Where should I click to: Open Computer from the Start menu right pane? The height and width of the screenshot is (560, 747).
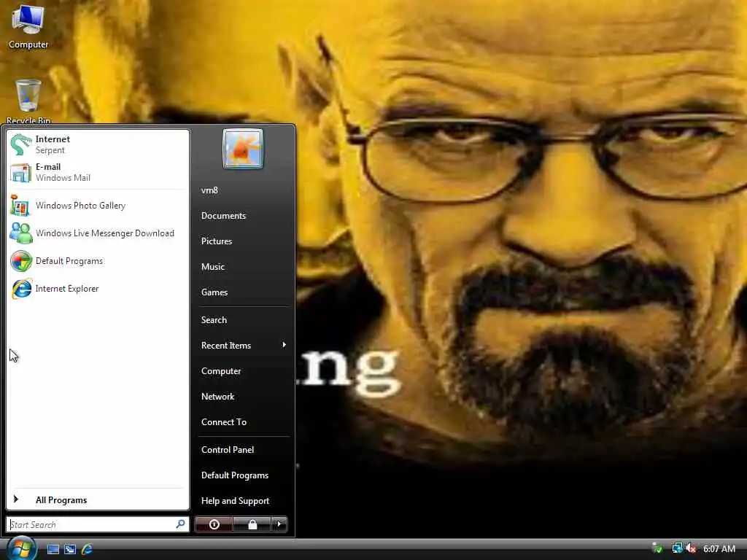tap(243, 371)
